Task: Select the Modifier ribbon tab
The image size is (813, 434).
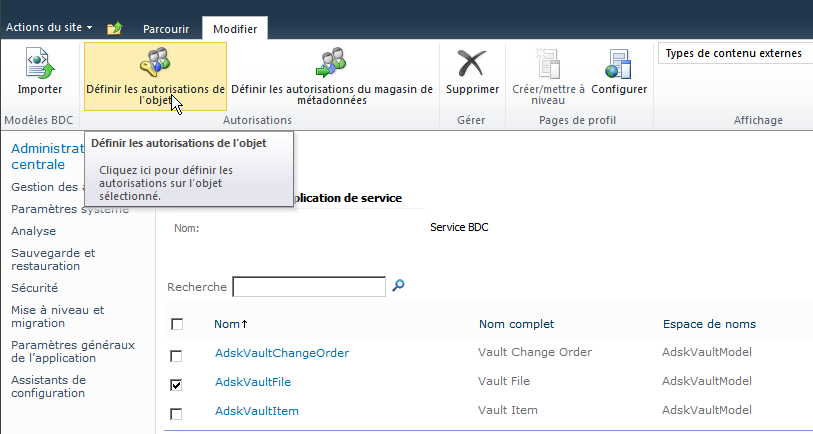Action: click(x=235, y=29)
